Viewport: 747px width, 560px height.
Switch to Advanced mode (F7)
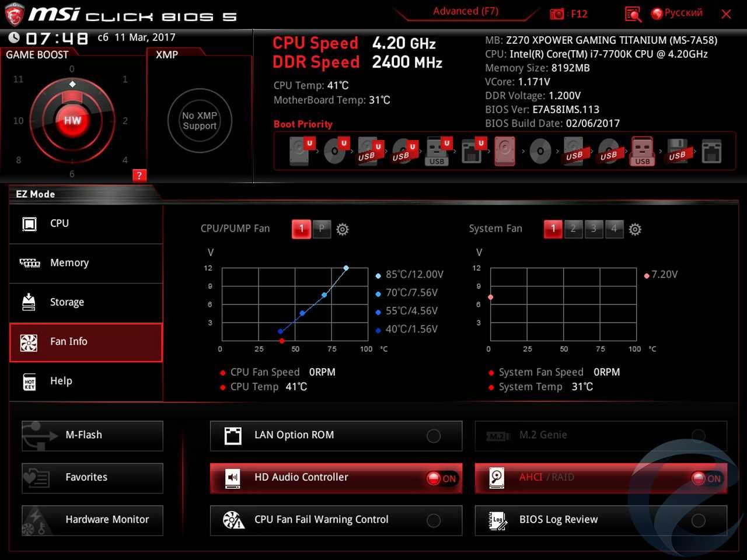(465, 11)
